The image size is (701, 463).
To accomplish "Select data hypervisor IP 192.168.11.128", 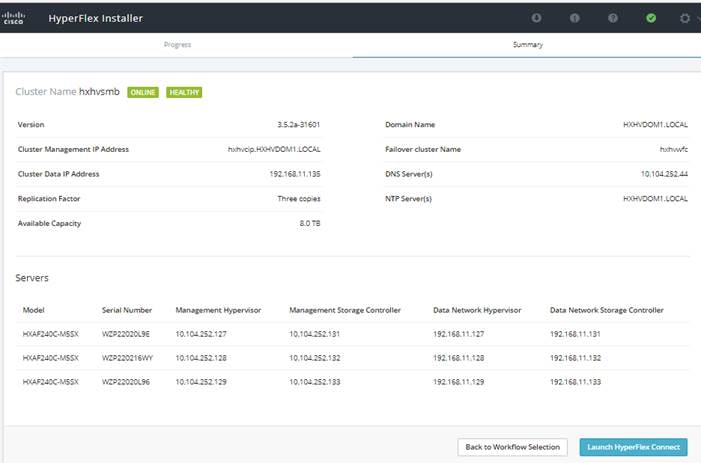I will click(x=459, y=358).
